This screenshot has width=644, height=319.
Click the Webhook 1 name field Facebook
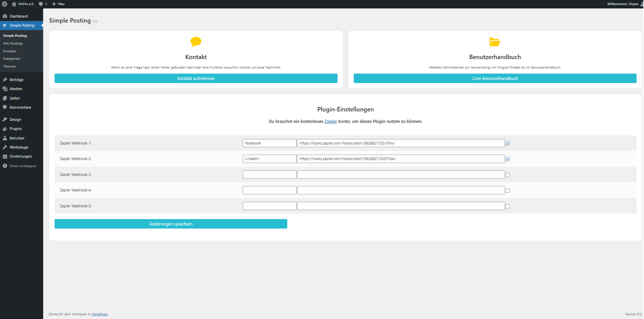tap(270, 143)
